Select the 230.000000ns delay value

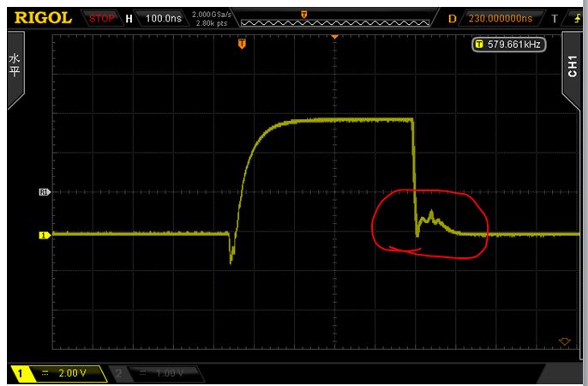(501, 18)
